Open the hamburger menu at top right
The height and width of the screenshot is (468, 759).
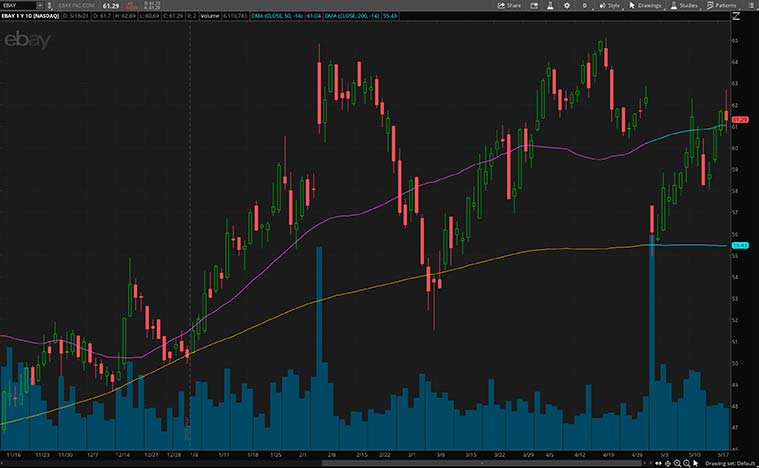pos(750,5)
